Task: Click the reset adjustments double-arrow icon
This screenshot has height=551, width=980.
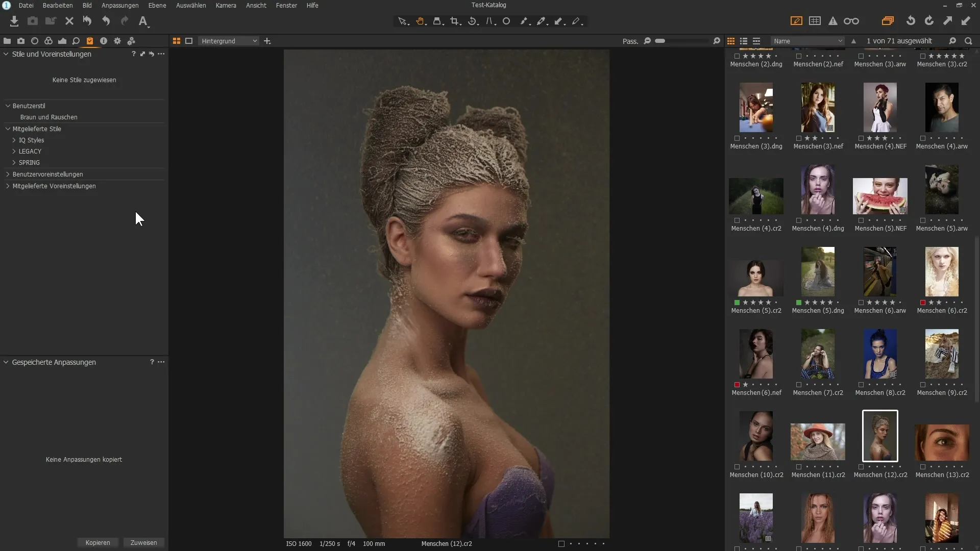Action: pyautogui.click(x=87, y=21)
